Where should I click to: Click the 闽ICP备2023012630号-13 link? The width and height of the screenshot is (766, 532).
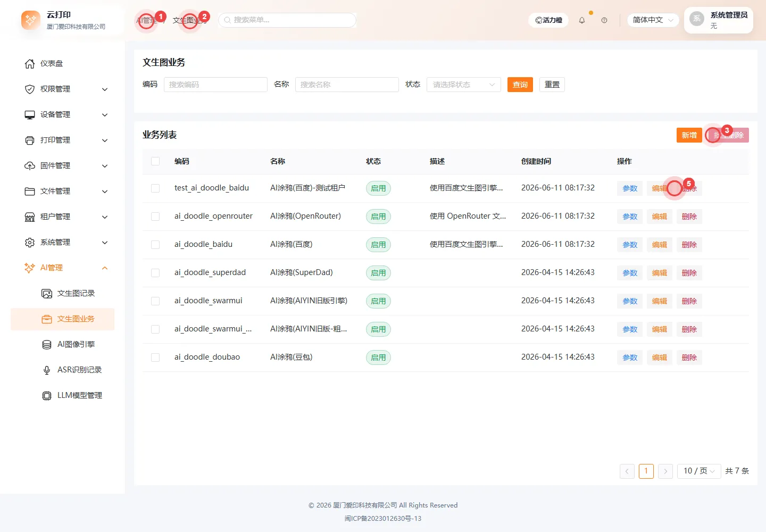[383, 519]
